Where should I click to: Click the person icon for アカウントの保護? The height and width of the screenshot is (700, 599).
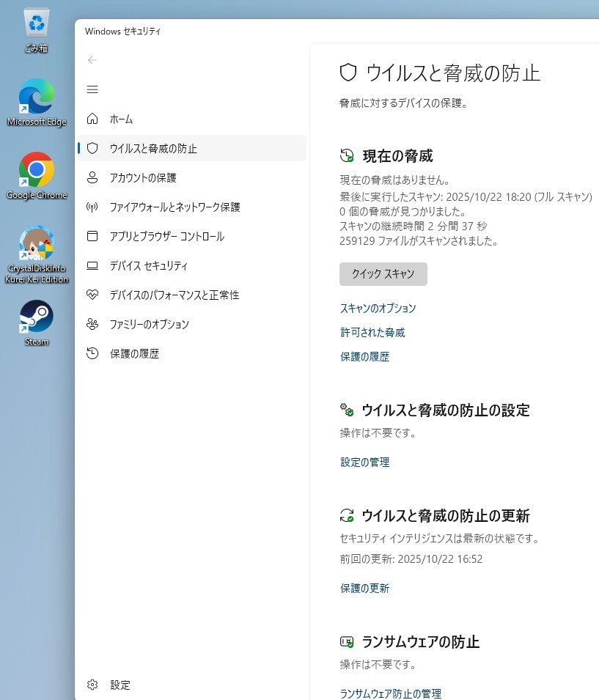pyautogui.click(x=92, y=177)
